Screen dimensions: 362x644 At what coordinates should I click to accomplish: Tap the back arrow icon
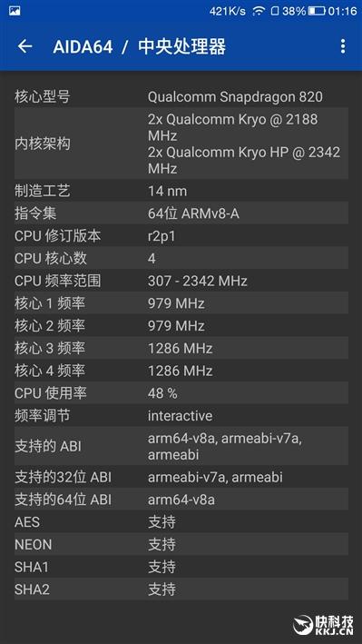click(24, 46)
